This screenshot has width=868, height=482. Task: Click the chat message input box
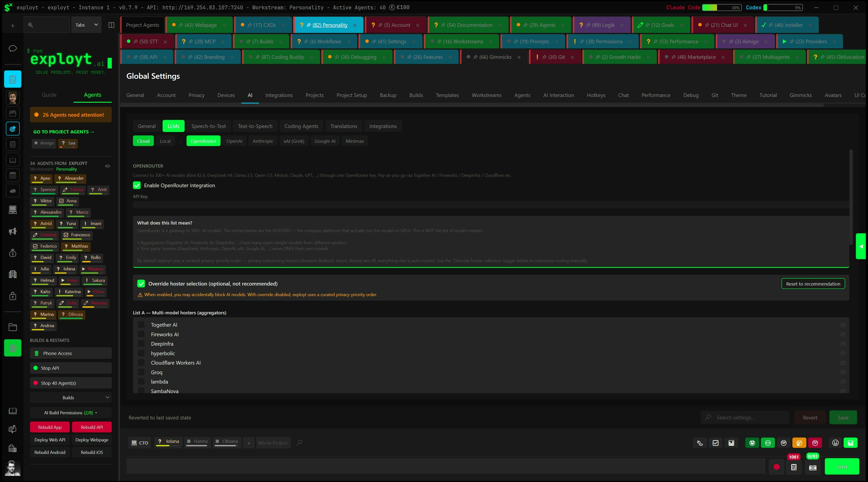[x=446, y=466]
